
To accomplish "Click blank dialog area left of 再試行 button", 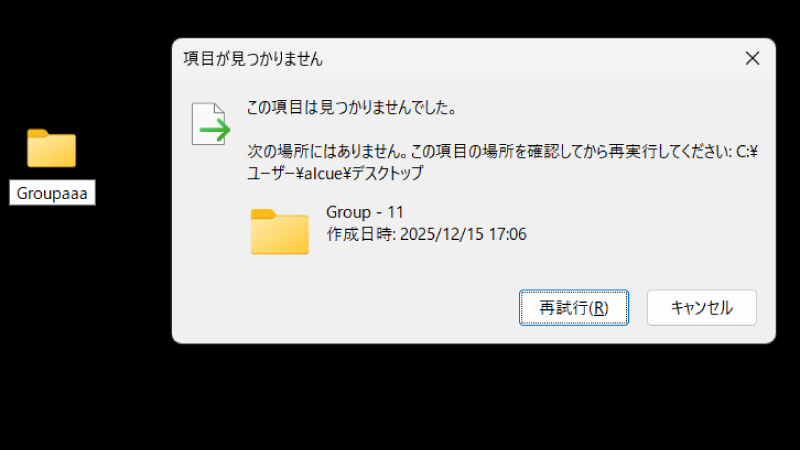I will [347, 308].
